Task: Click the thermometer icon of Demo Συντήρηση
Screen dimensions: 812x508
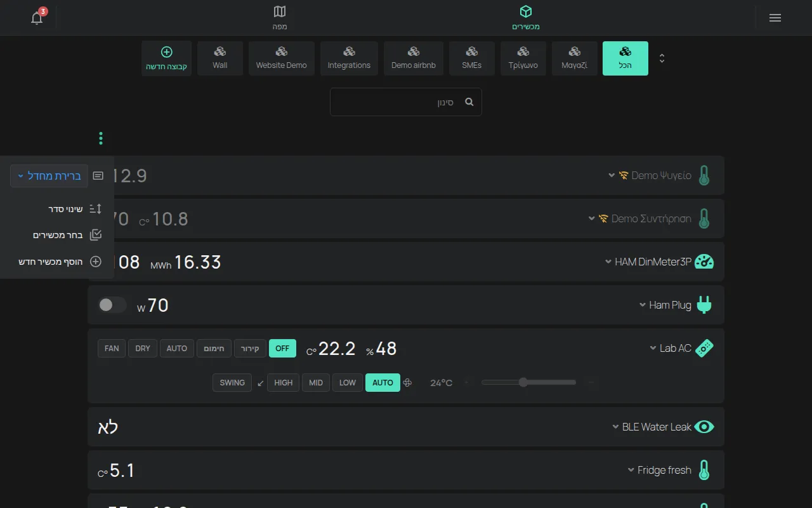Action: 704,218
